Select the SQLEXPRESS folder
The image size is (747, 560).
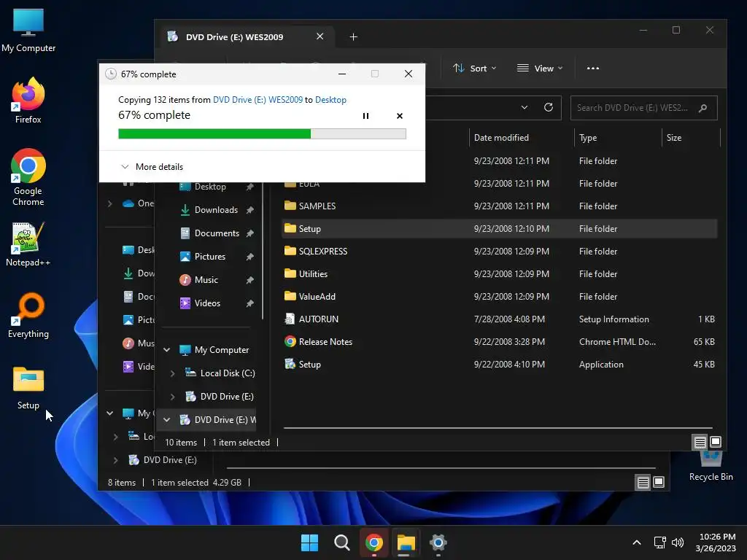[x=499, y=251]
